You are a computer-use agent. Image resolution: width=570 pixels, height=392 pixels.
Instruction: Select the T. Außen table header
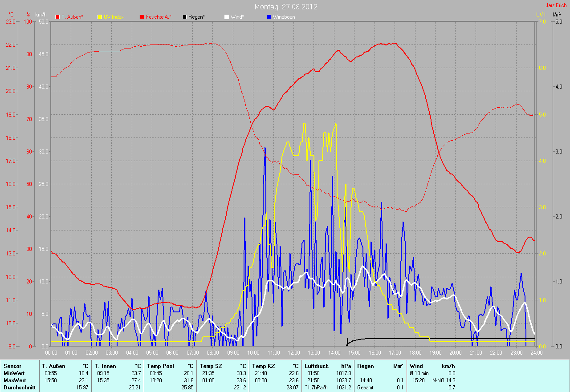[x=54, y=366]
